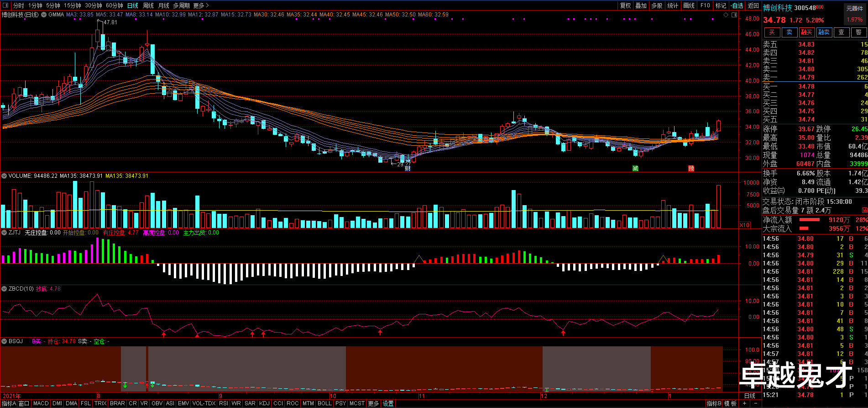This screenshot has height=408, width=868.
Task: Select the KDJ indicator
Action: click(x=264, y=403)
